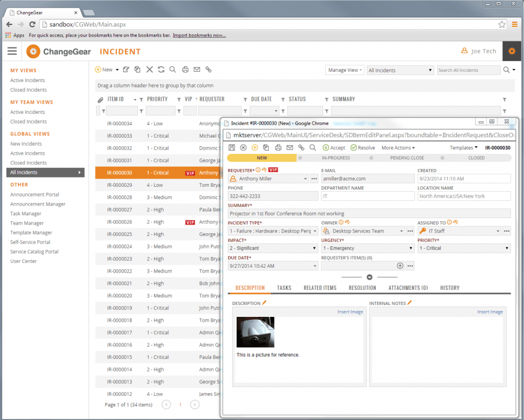This screenshot has height=420, width=524.
Task: Switch to the RESOLUTION tab
Action: pyautogui.click(x=362, y=288)
